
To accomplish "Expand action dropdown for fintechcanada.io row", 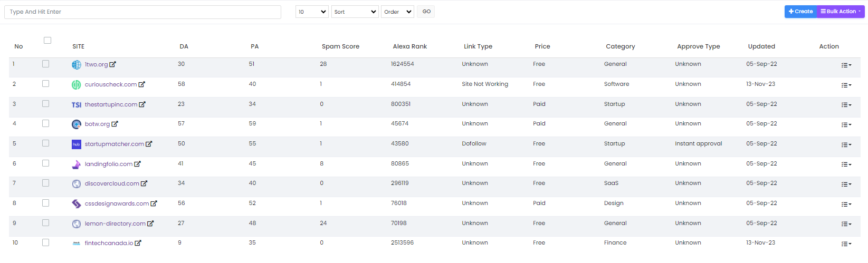I will click(846, 244).
